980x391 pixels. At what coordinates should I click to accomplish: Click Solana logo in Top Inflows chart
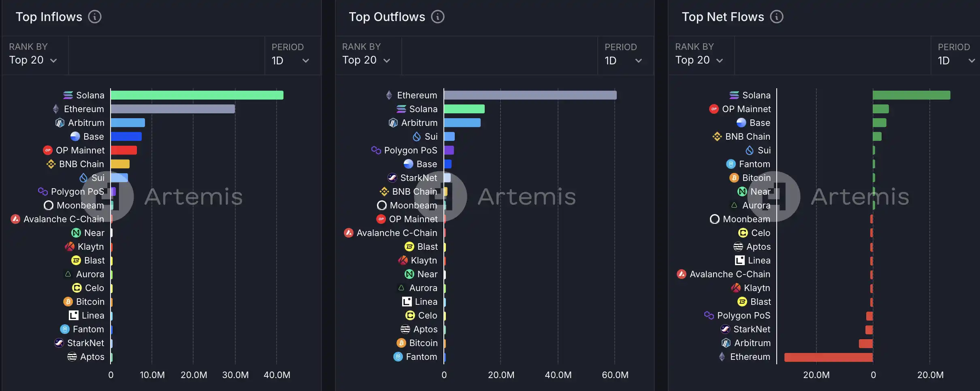[68, 95]
